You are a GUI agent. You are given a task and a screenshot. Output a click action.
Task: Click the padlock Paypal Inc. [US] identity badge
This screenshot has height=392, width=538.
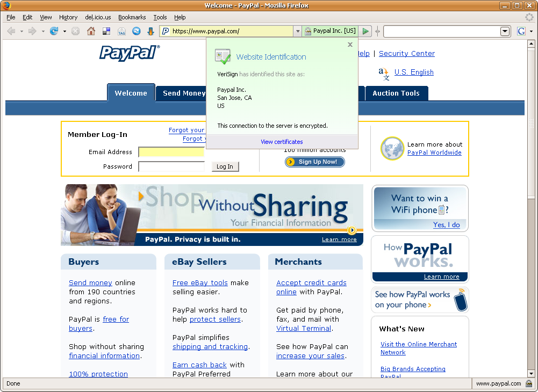click(x=330, y=31)
